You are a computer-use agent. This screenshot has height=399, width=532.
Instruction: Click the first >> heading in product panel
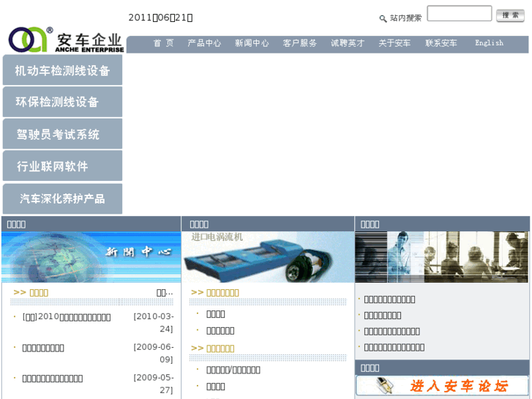(x=214, y=292)
